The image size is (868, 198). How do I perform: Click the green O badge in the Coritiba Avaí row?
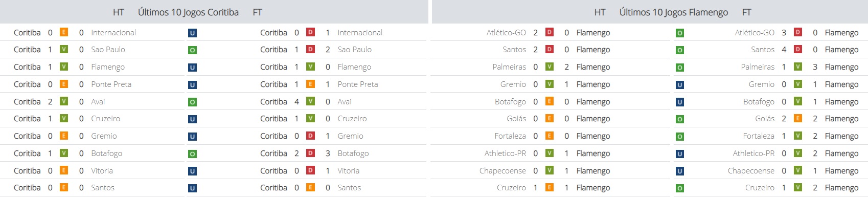click(x=192, y=102)
